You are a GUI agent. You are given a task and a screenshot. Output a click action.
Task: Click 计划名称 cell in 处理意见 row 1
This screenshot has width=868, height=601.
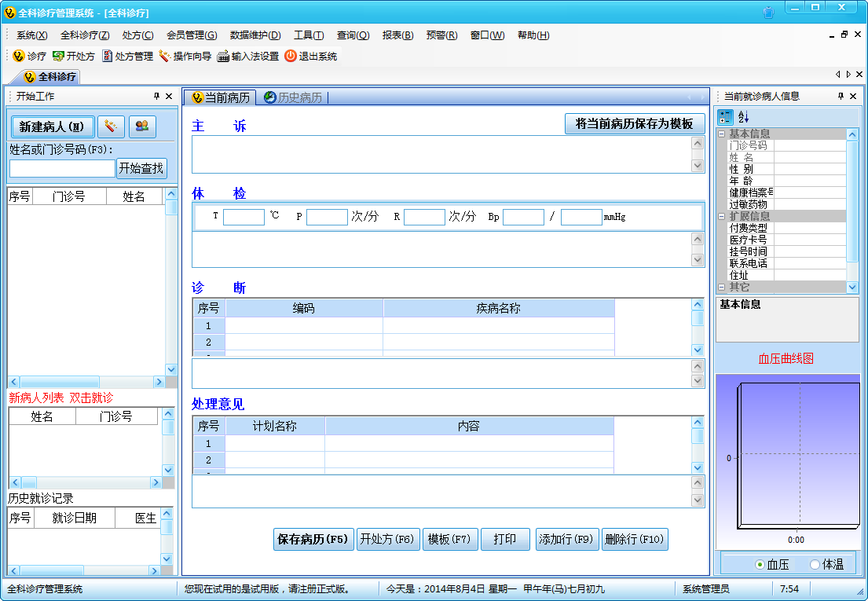(275, 443)
